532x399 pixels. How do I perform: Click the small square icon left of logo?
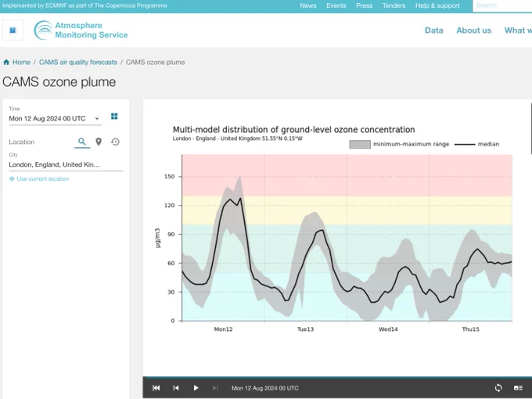pos(13,31)
